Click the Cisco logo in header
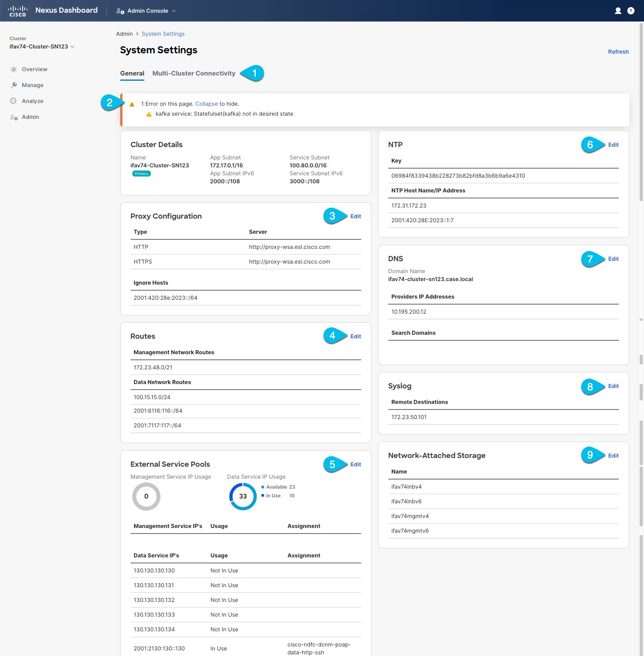This screenshot has width=644, height=656. (x=18, y=11)
